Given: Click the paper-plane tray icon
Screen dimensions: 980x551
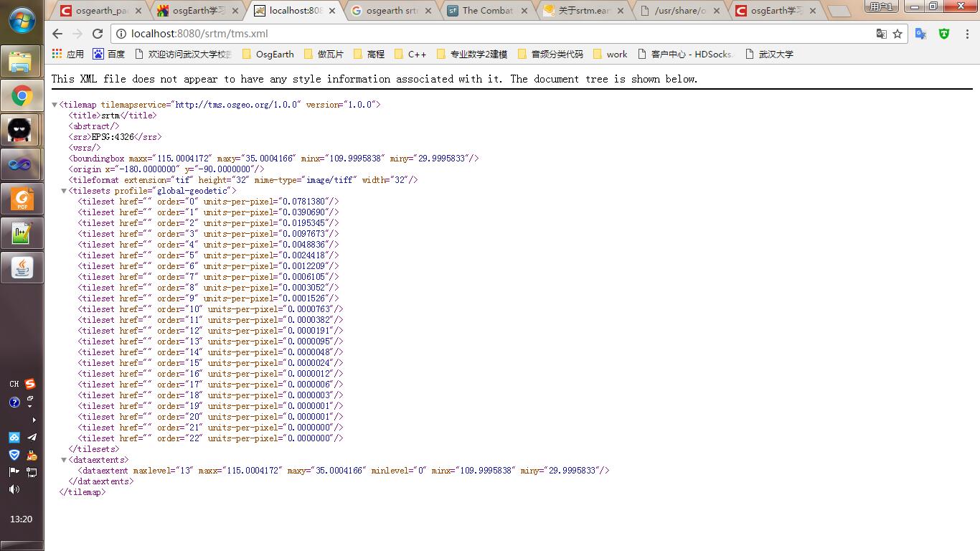Looking at the screenshot, I should [32, 437].
